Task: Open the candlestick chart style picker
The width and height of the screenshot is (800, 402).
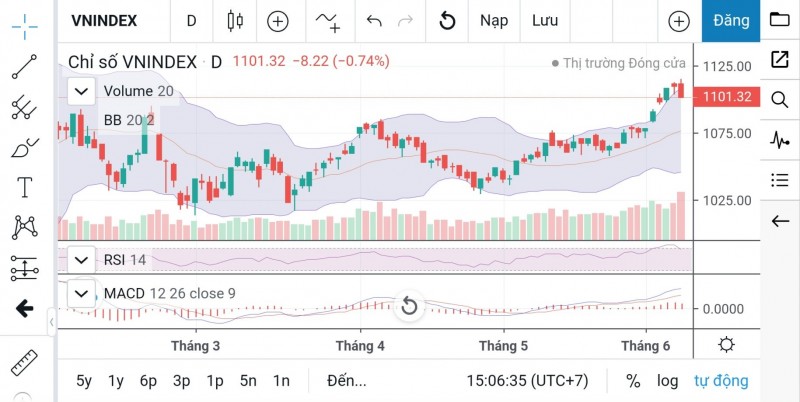Action: 236,20
